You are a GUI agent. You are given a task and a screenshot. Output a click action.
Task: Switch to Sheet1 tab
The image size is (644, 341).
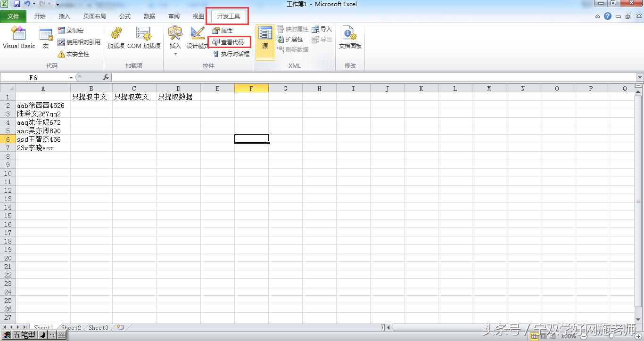(x=43, y=327)
